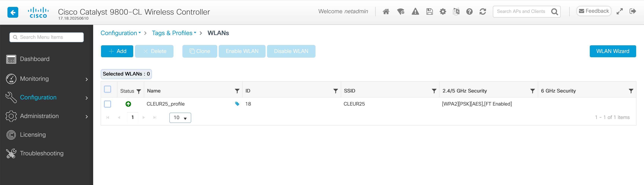Refresh page with circular arrows icon

483,12
